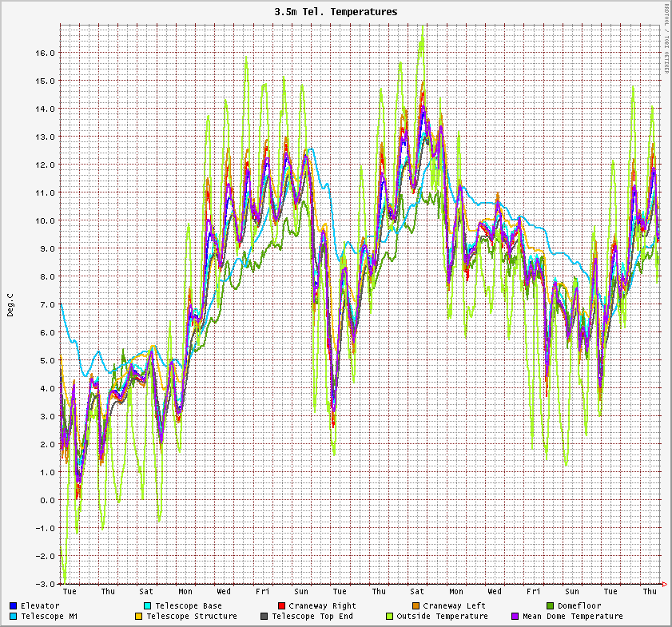Click the 'Outside Temperature' legend text
The image size is (672, 627).
(442, 617)
